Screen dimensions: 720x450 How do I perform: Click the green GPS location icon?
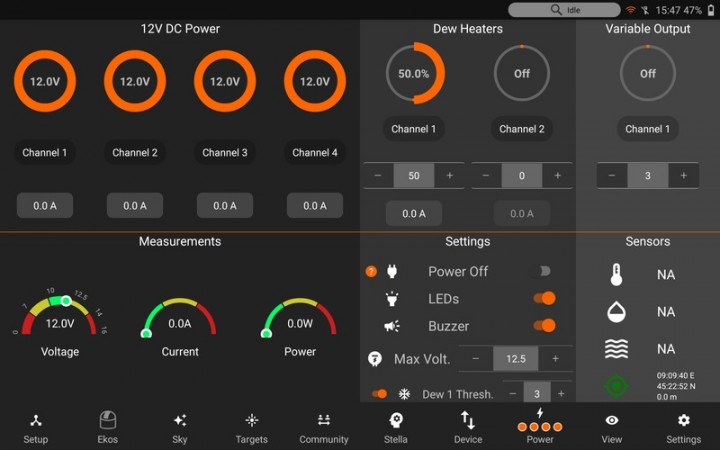click(616, 385)
